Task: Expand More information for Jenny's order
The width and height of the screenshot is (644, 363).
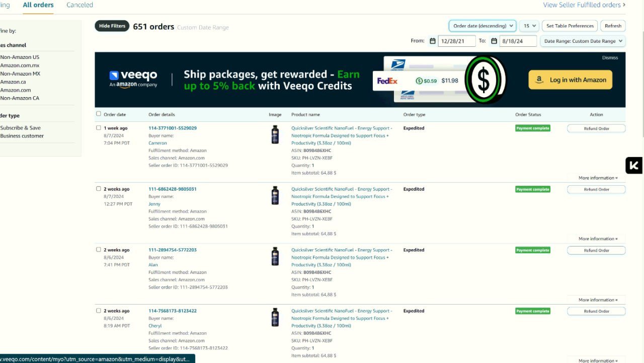Action: (598, 239)
